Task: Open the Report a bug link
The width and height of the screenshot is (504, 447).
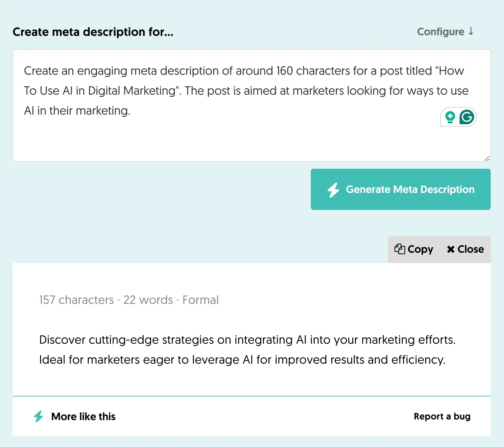Action: pyautogui.click(x=442, y=416)
